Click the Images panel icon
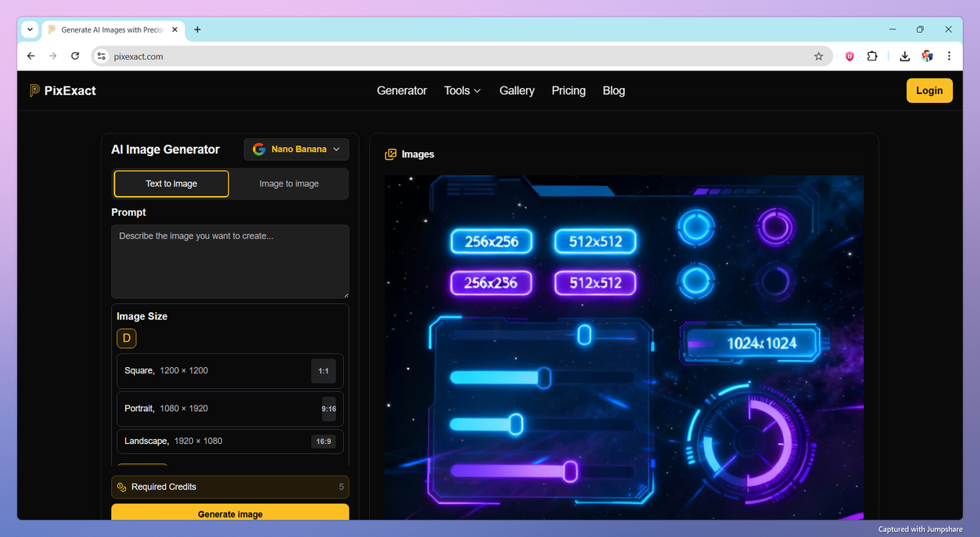 pyautogui.click(x=390, y=154)
